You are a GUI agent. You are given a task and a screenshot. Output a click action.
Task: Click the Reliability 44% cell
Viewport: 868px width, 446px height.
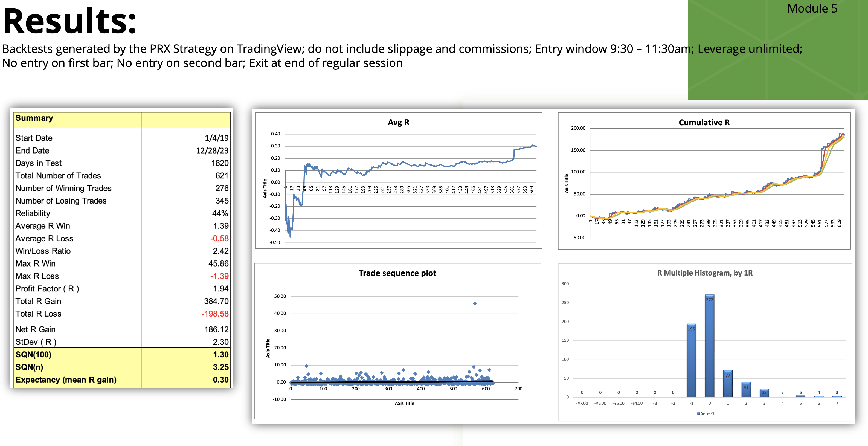tap(220, 213)
